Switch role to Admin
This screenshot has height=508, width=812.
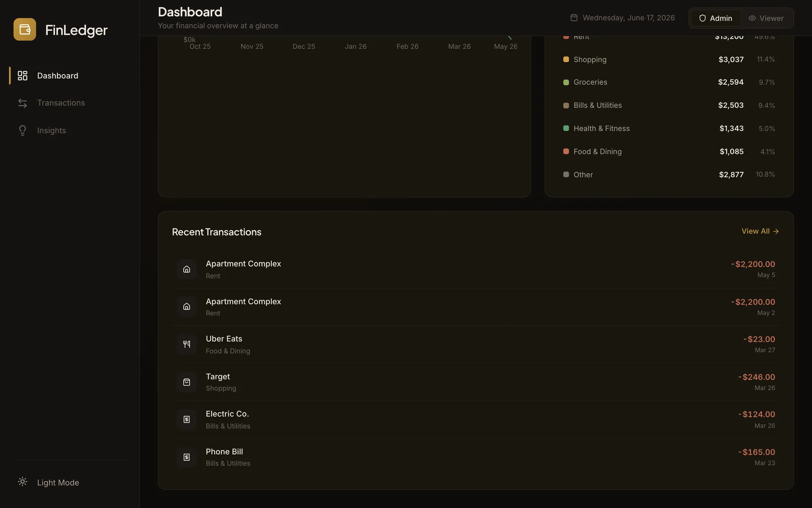(716, 18)
